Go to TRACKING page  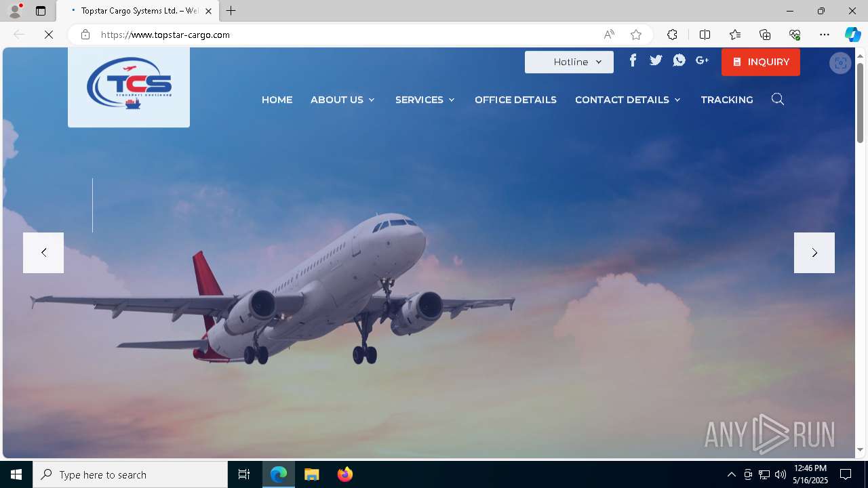tap(727, 100)
